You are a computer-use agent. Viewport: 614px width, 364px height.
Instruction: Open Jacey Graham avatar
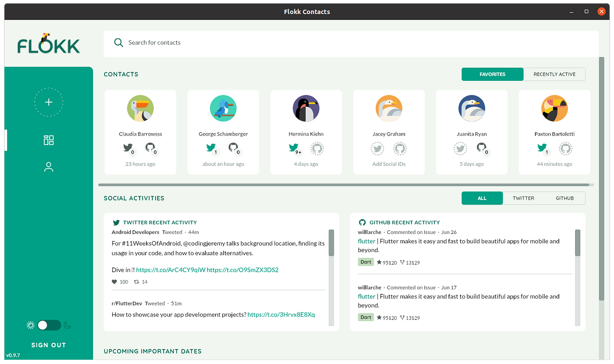(x=389, y=108)
